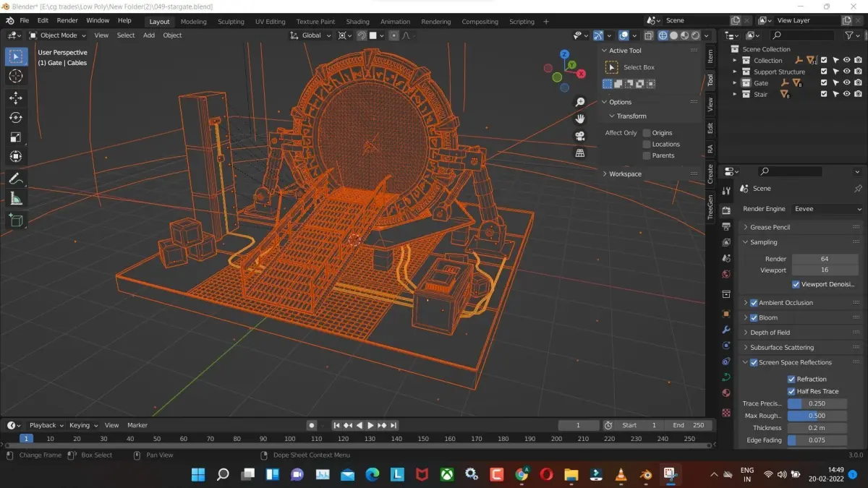The height and width of the screenshot is (488, 868).
Task: Open the Add menu in viewport header
Action: [149, 35]
